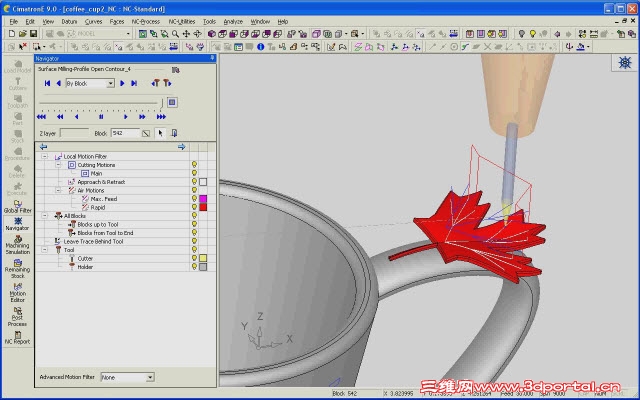Create a new file with the toolbar icon
This screenshot has height=400, width=640.
pos(12,33)
